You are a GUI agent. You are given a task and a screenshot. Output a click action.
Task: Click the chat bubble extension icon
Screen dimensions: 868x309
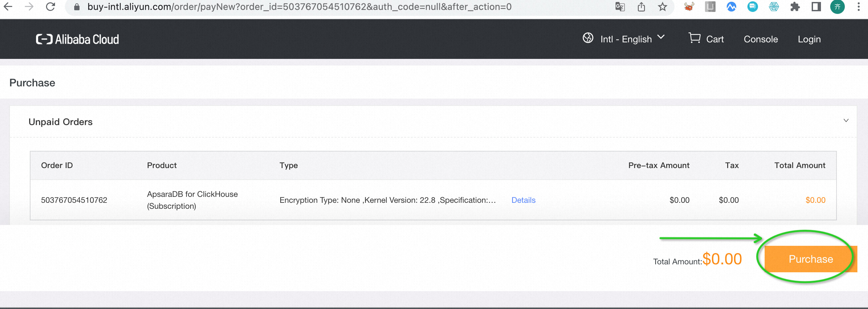752,7
